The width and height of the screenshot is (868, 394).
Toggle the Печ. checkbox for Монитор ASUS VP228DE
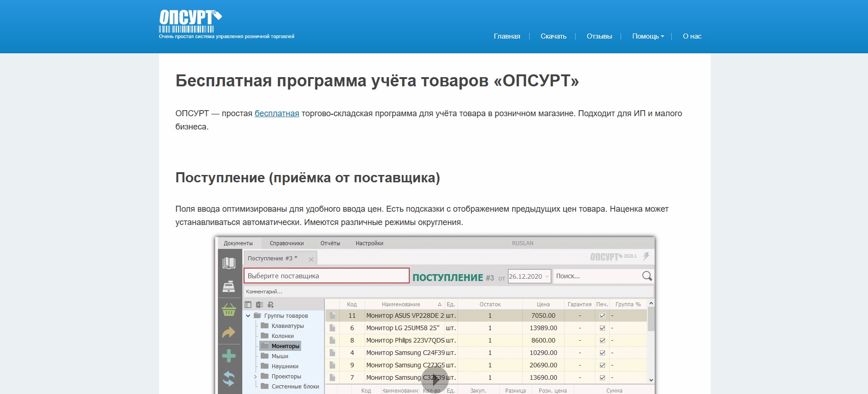point(602,316)
